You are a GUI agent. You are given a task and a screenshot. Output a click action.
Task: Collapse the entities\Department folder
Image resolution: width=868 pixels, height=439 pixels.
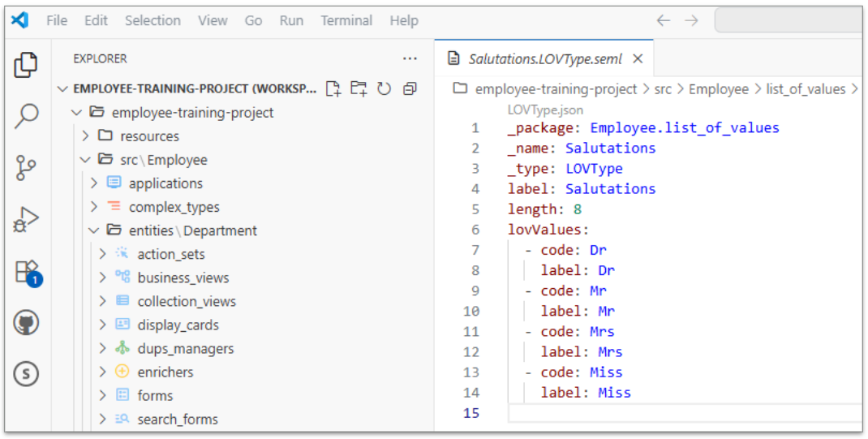tap(94, 230)
